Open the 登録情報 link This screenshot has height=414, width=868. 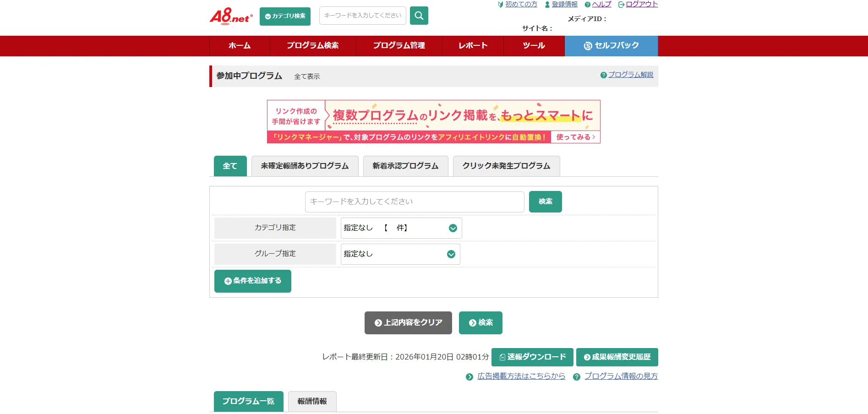[564, 4]
